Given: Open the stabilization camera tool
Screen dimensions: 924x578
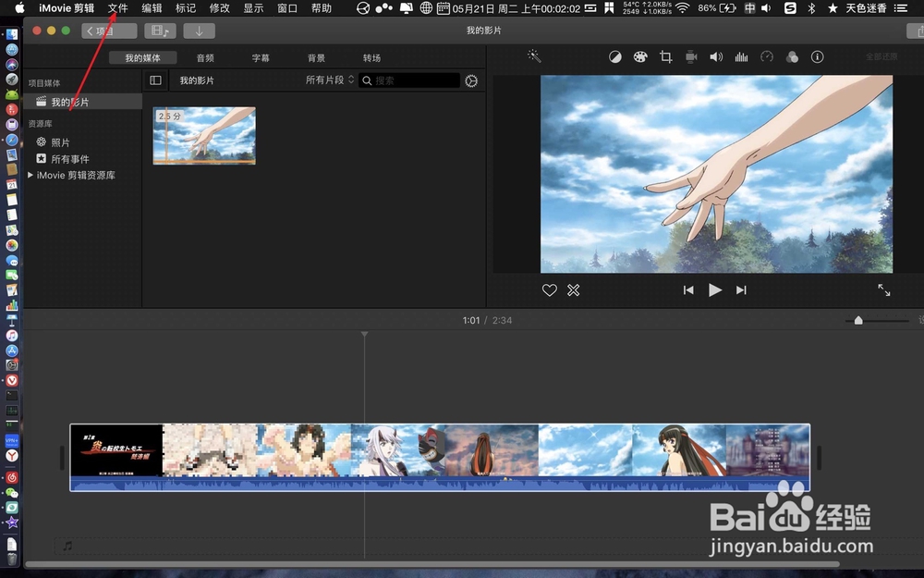Looking at the screenshot, I should (x=691, y=57).
